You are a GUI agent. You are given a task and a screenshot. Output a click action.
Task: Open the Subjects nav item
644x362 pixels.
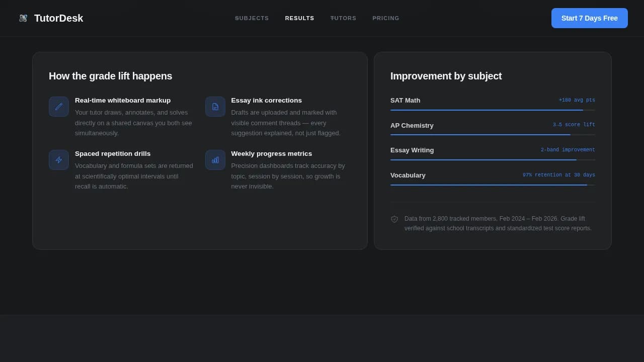[252, 18]
